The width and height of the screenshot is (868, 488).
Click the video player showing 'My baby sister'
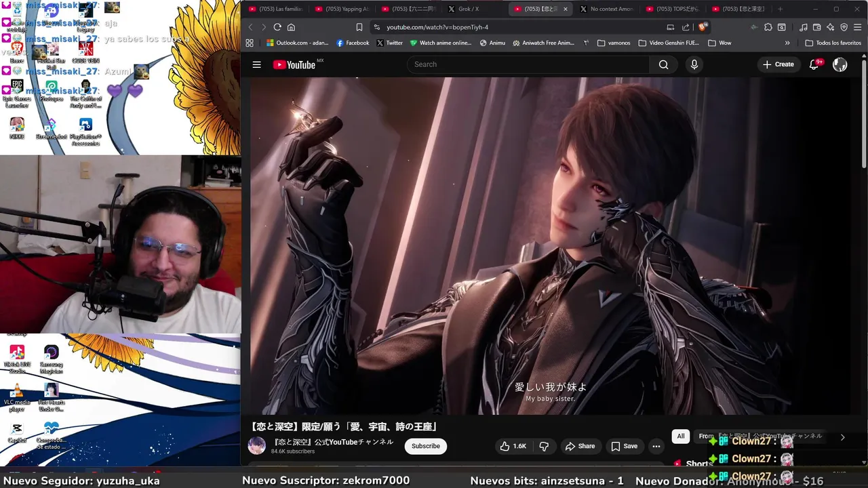coord(550,245)
